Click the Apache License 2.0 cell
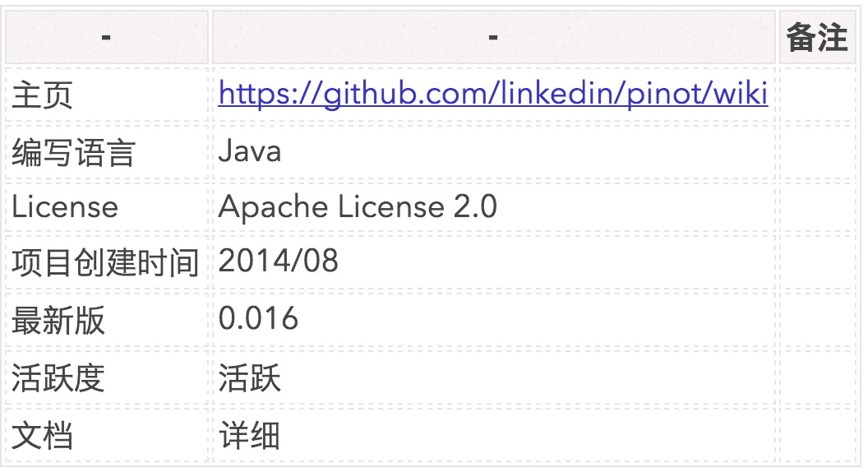The height and width of the screenshot is (472, 868). coord(358,206)
